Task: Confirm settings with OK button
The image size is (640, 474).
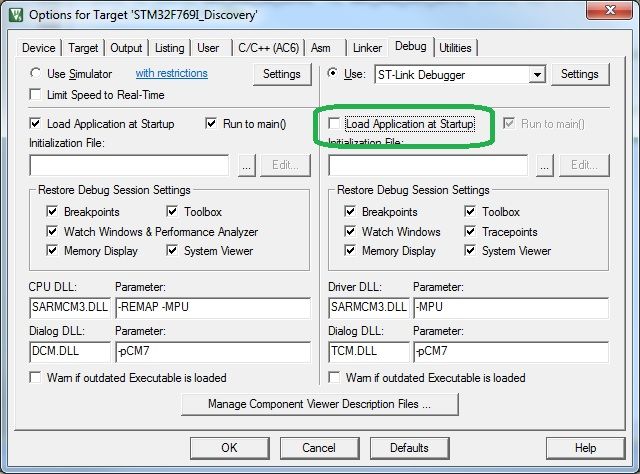Action: point(229,448)
